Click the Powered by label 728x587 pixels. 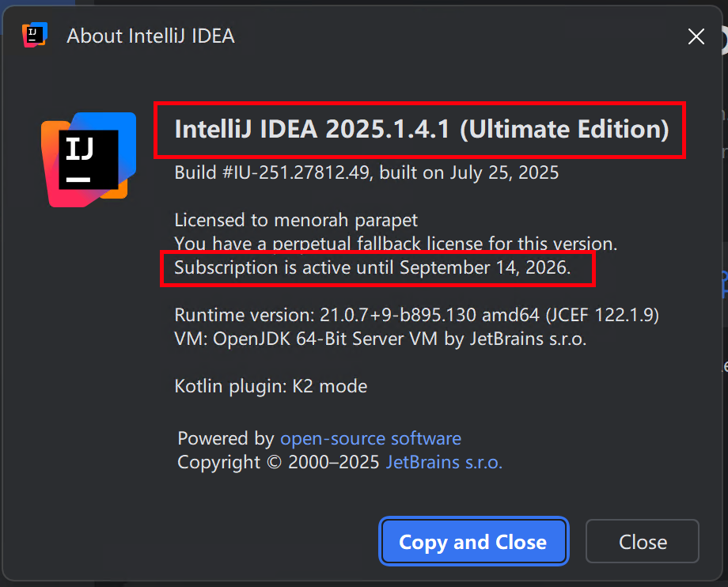(x=226, y=438)
